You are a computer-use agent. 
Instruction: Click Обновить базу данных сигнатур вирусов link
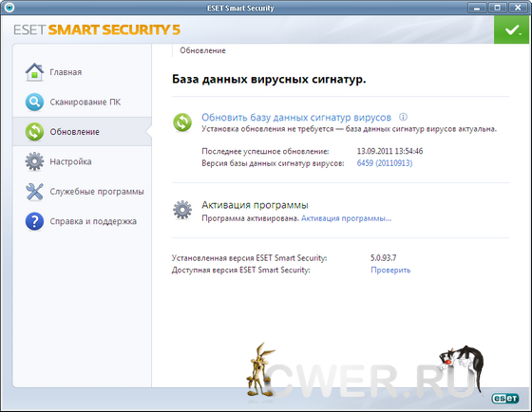[296, 118]
